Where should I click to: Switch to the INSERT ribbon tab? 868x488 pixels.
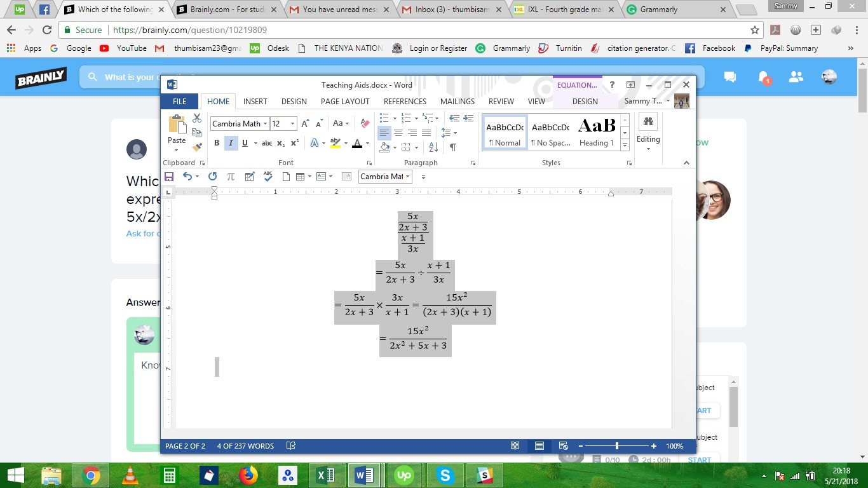[255, 101]
